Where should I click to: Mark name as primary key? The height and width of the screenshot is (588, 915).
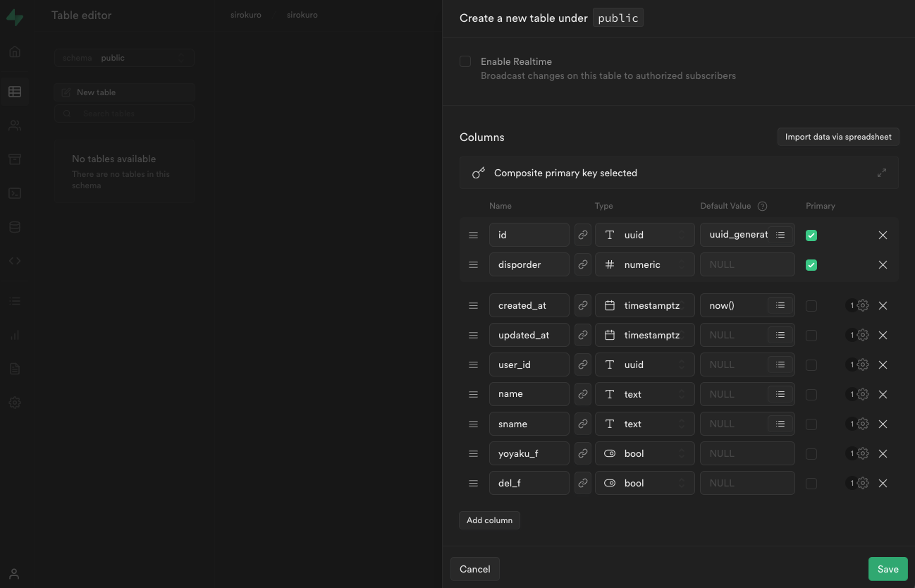pyautogui.click(x=811, y=395)
